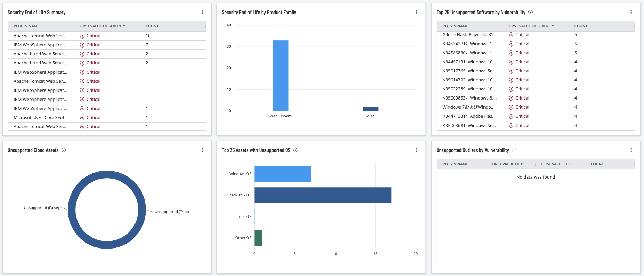The image size is (644, 276).
Task: Click the Unsupported (False) donut label
Action: [x=41, y=208]
